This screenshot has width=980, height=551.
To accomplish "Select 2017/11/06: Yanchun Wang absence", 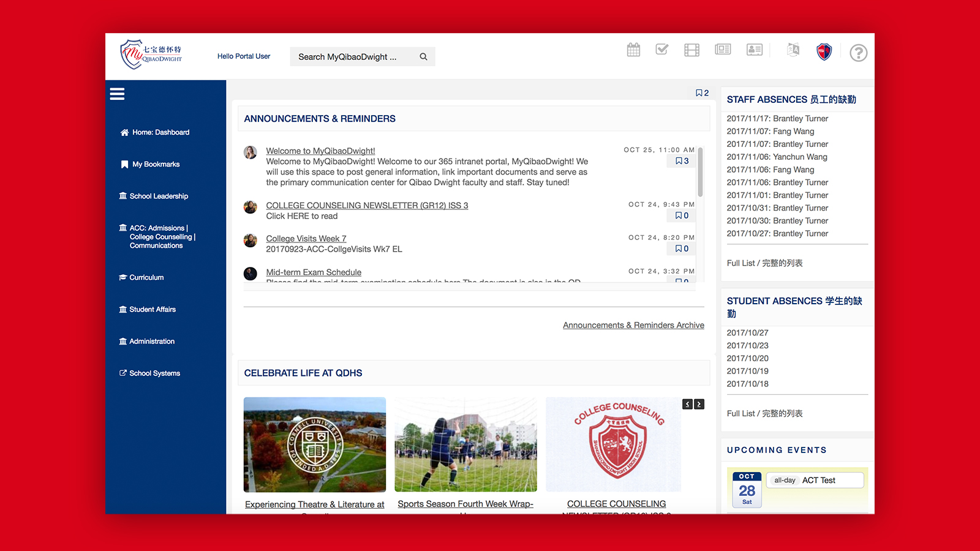I will pyautogui.click(x=777, y=157).
